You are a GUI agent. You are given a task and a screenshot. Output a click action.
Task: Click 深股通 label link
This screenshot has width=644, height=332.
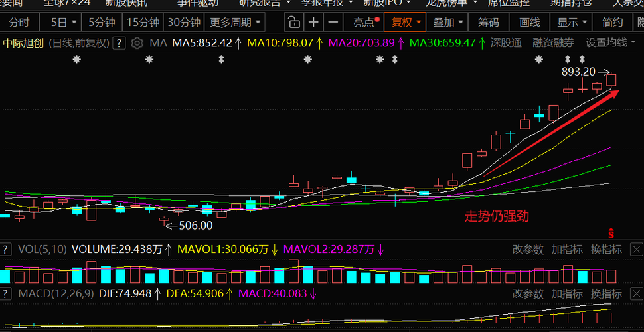click(506, 42)
